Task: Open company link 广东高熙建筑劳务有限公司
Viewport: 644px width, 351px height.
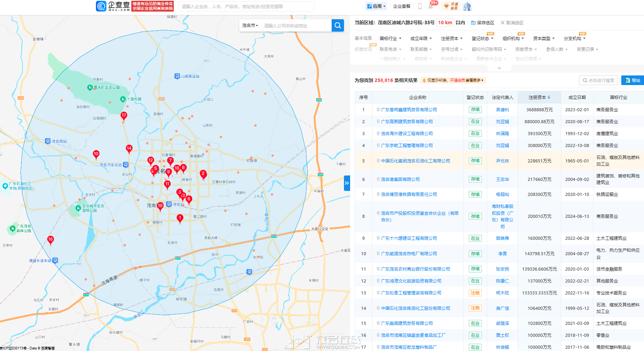Action: coord(407,122)
